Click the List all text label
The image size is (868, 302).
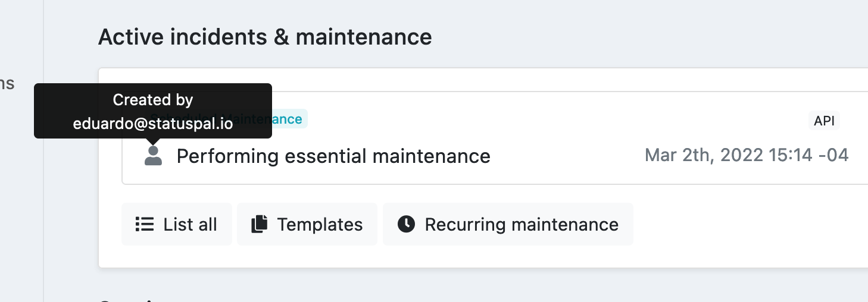tap(191, 224)
